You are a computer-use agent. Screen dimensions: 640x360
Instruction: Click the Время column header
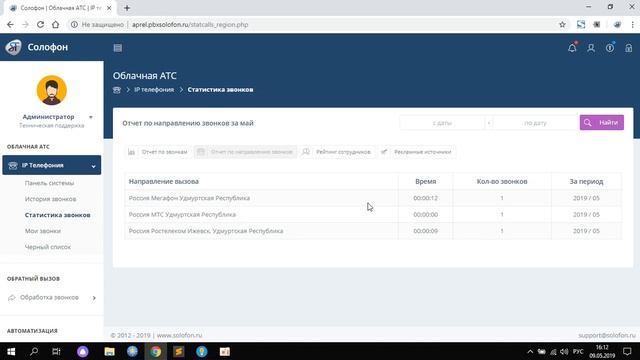pyautogui.click(x=425, y=182)
